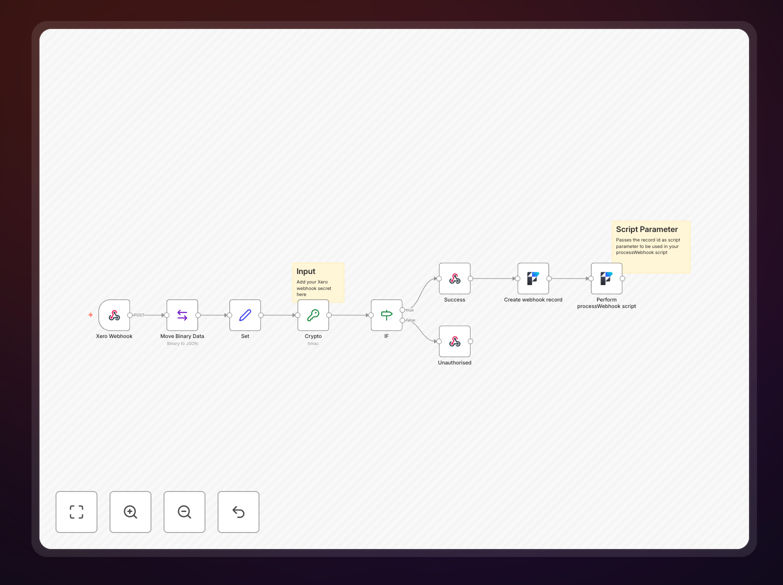Click the red spark trigger indicator

90,315
